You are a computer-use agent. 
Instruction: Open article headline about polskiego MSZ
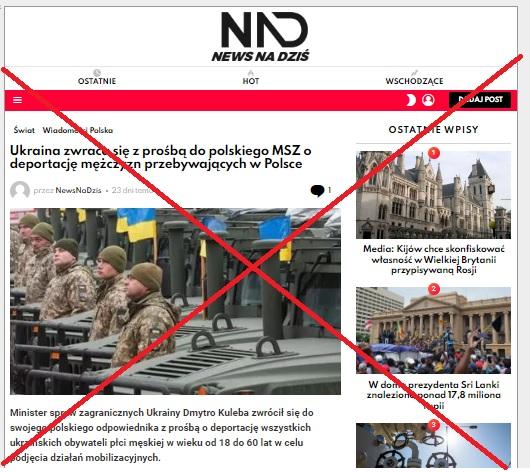[161, 157]
